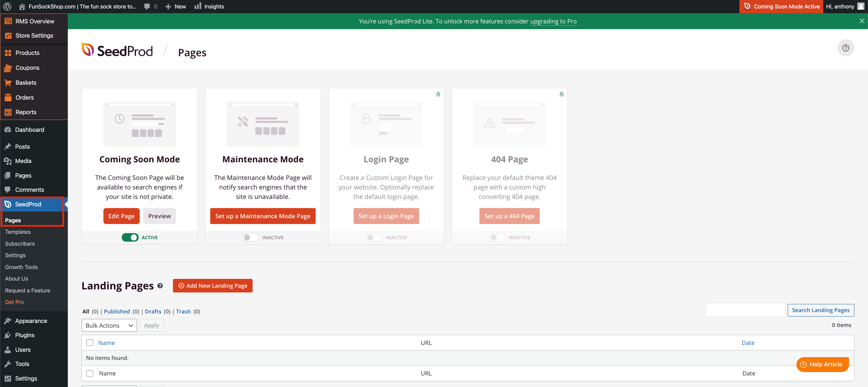868x387 pixels.
Task: Enable the Maintenance Mode toggle
Action: click(x=250, y=238)
